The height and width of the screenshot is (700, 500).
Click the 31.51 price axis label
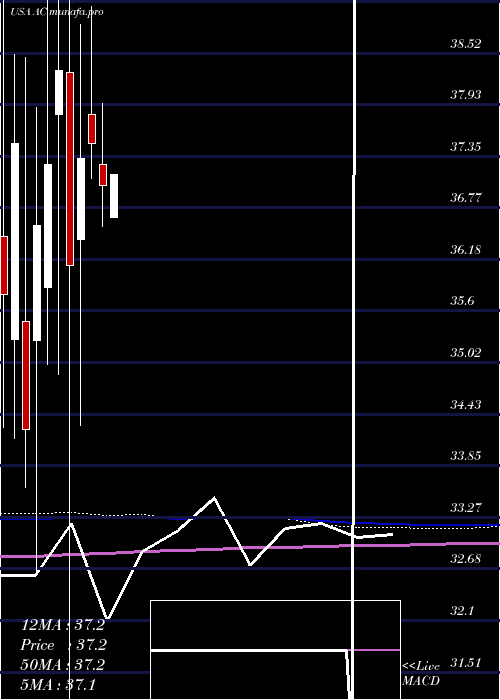[x=466, y=662]
